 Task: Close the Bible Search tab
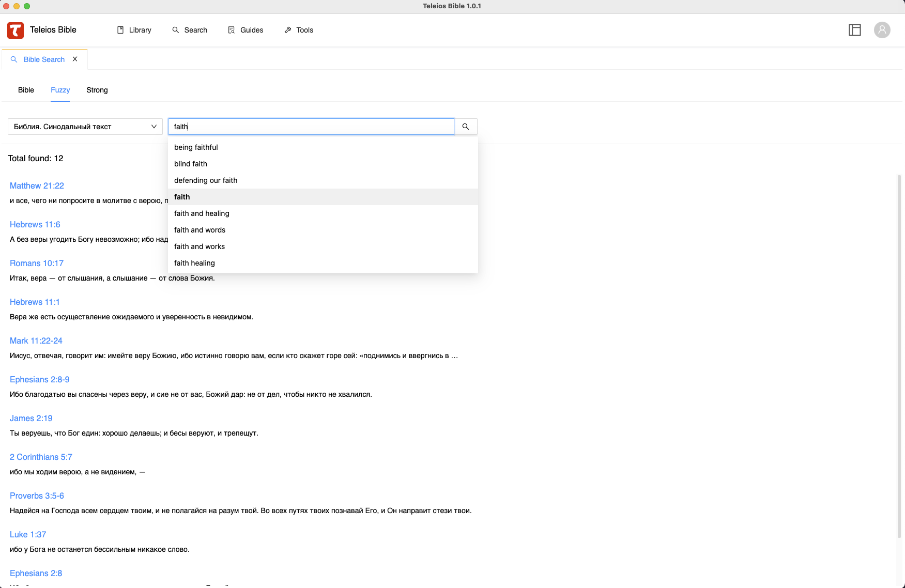(75, 59)
